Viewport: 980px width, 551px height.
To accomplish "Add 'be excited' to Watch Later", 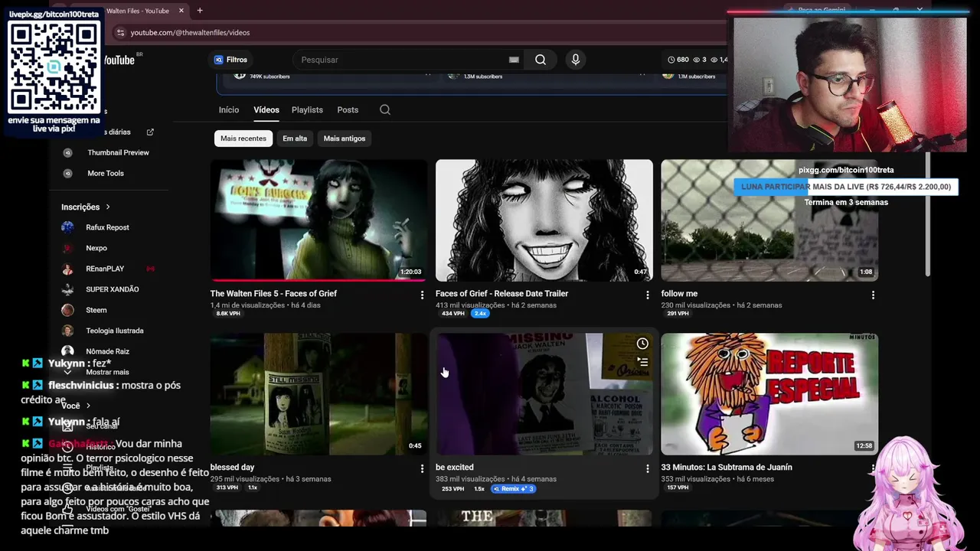I will click(642, 344).
